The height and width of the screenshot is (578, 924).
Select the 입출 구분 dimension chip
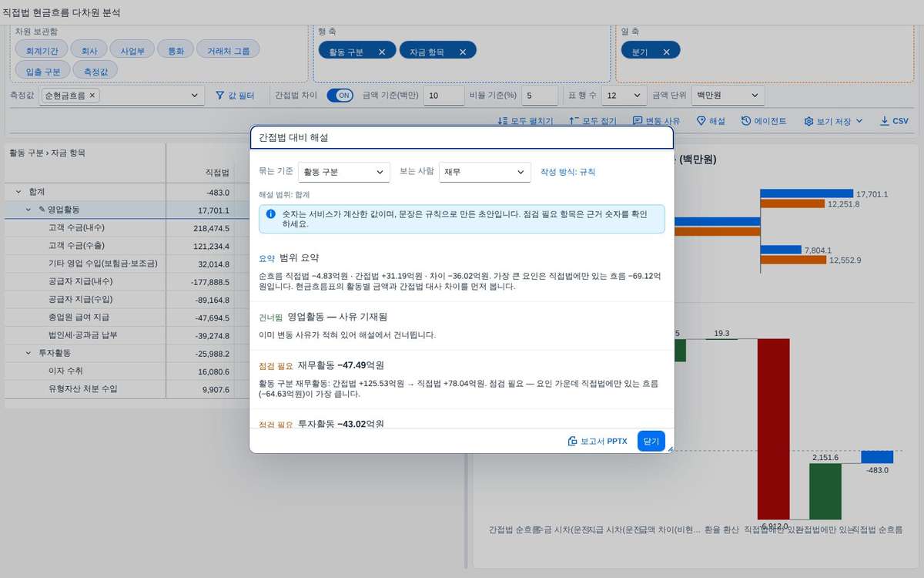[42, 70]
